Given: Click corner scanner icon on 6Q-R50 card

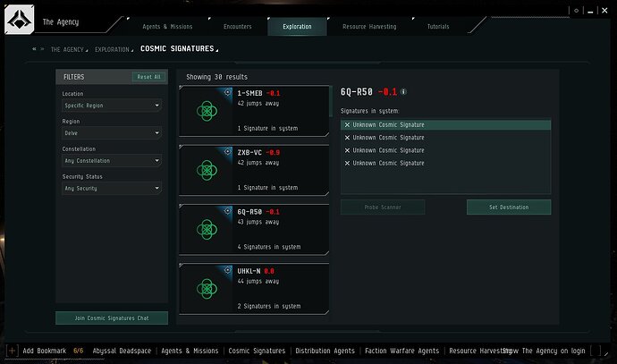Looking at the screenshot, I should [227, 211].
